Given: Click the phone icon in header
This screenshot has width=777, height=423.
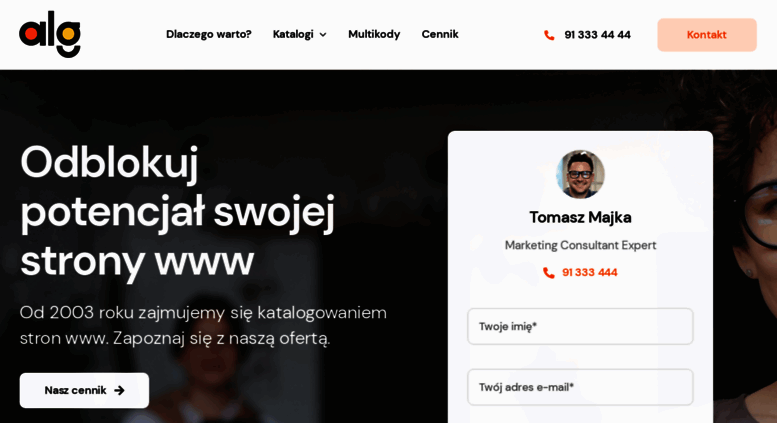Looking at the screenshot, I should (549, 35).
